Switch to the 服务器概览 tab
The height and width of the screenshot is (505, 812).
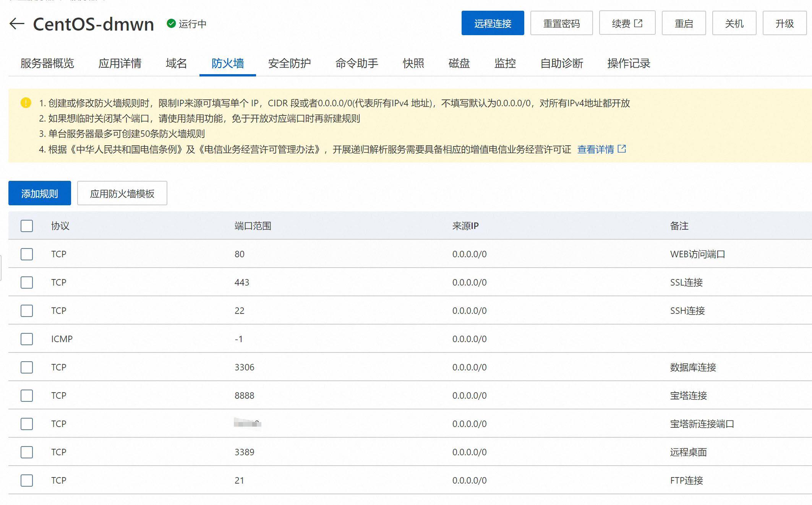(x=47, y=63)
